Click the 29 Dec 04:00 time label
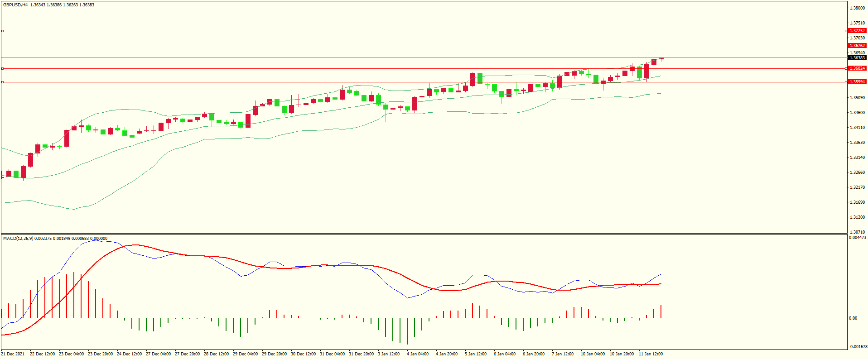This screenshot has width=868, height=359. point(245,354)
